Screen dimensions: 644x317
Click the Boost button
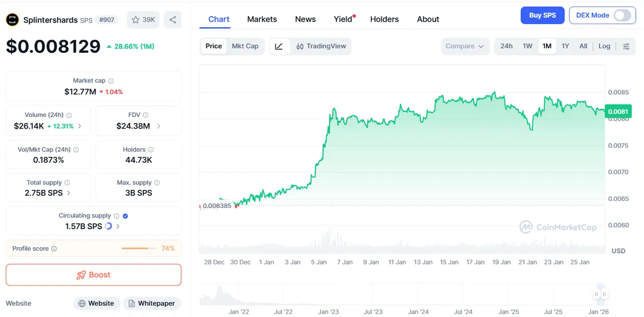point(94,275)
